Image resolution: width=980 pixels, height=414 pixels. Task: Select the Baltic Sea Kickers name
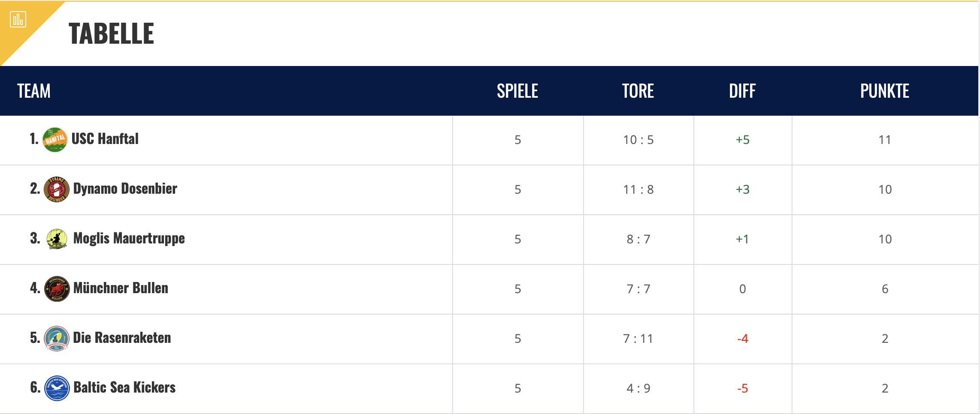(124, 387)
